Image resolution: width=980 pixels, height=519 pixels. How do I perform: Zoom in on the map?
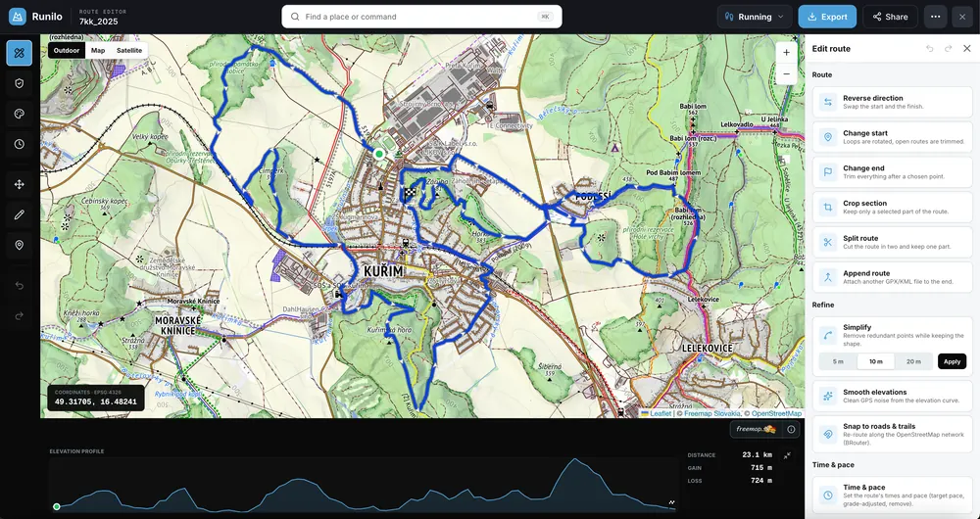tap(786, 53)
